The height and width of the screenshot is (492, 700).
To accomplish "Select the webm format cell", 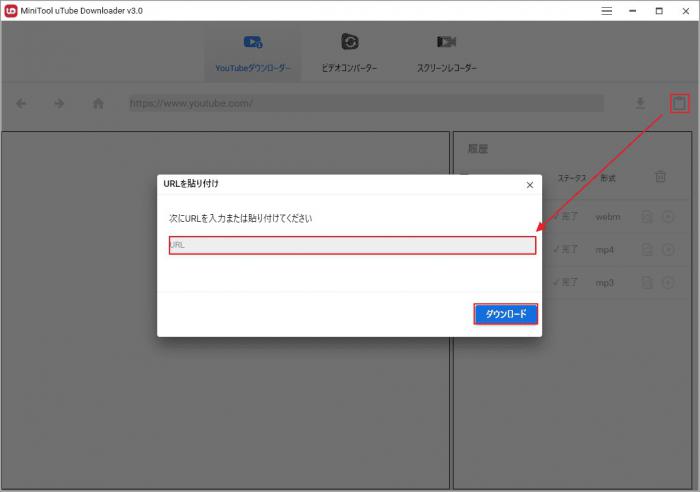I will pos(608,217).
